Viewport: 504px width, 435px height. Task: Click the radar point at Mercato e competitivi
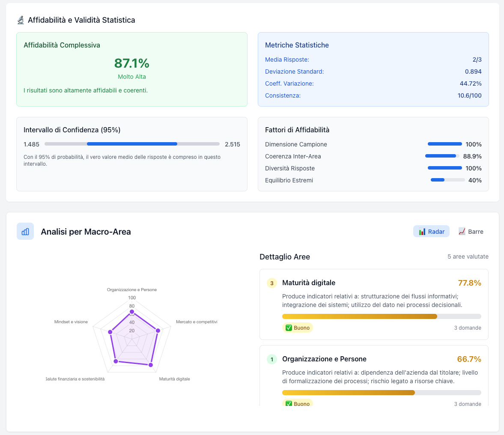(x=158, y=331)
